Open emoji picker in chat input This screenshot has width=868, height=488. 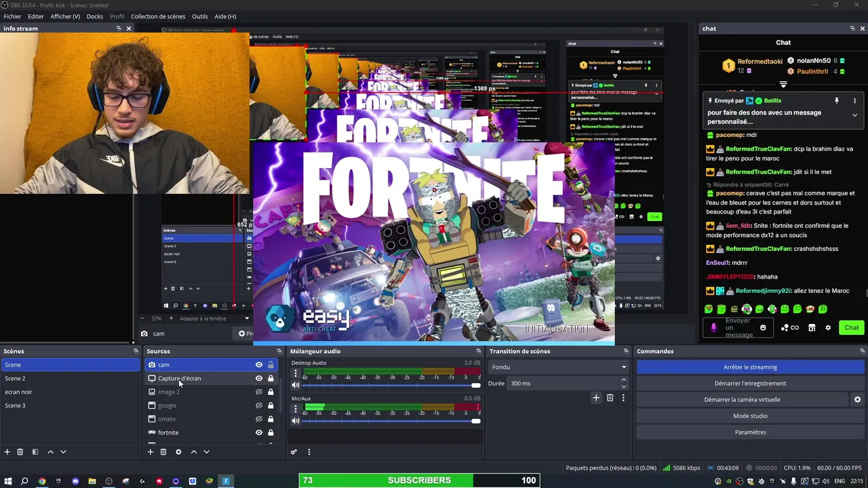click(x=763, y=328)
